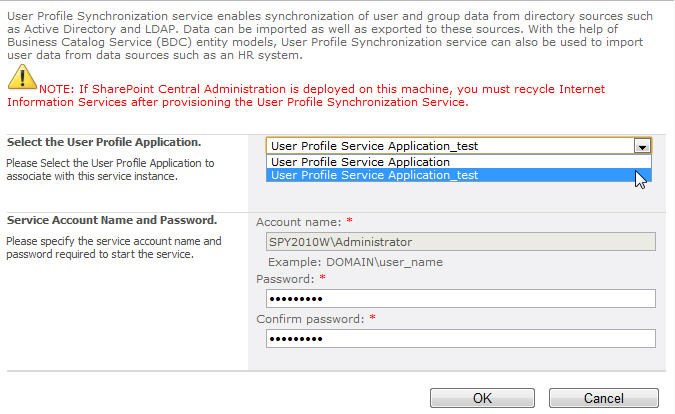Click the Cancel button
The image size is (675, 414).
click(604, 398)
